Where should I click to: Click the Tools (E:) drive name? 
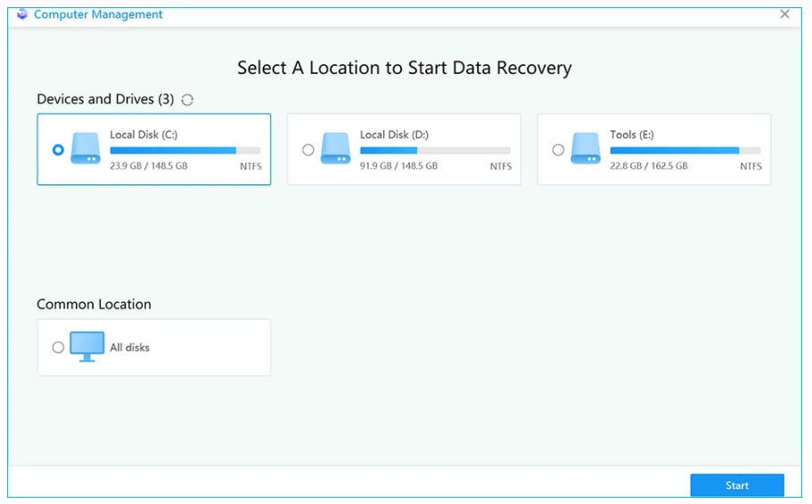pos(632,134)
